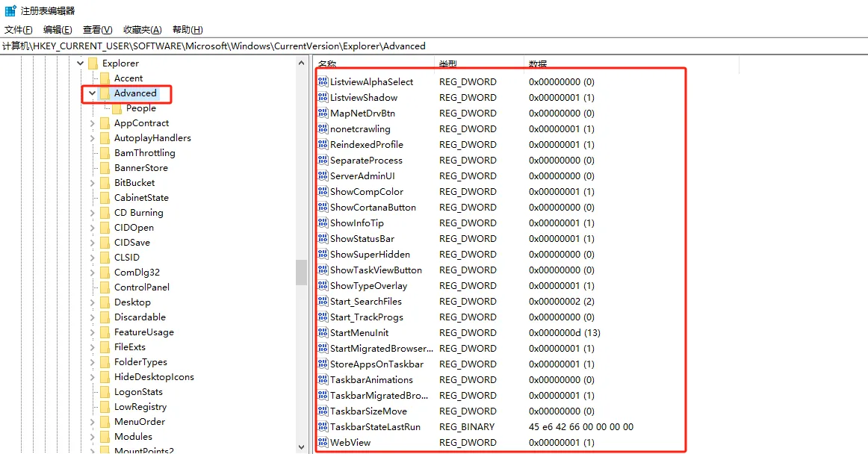Select the TaskbarMigratedBro value name

coord(379,396)
